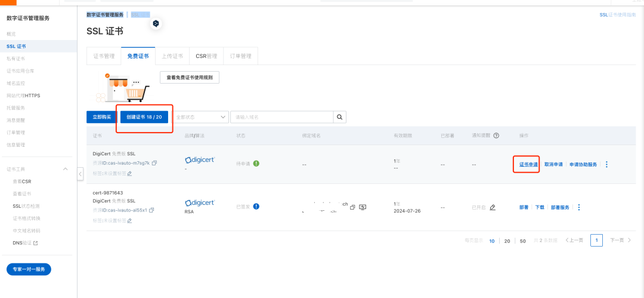Image resolution: width=644 pixels, height=298 pixels.
Task: Open 域名监控 in sidebar
Action: coord(16,83)
